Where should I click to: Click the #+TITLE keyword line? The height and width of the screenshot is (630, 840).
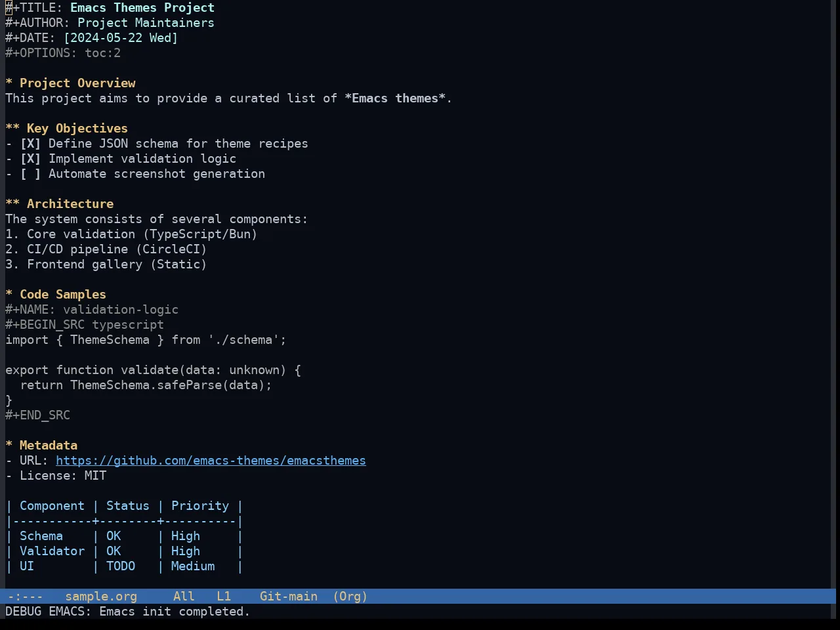110,8
